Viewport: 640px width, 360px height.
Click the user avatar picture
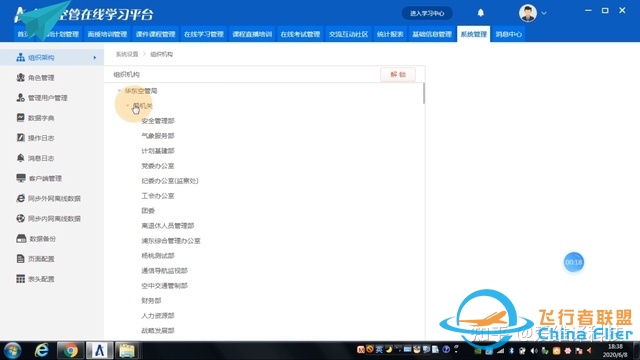tap(528, 13)
